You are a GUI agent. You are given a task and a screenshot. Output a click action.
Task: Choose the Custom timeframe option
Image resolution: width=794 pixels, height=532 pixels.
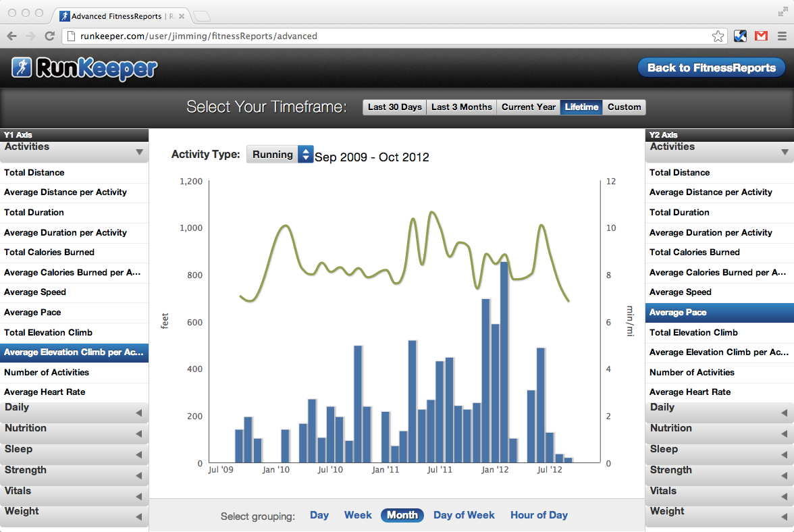[624, 107]
